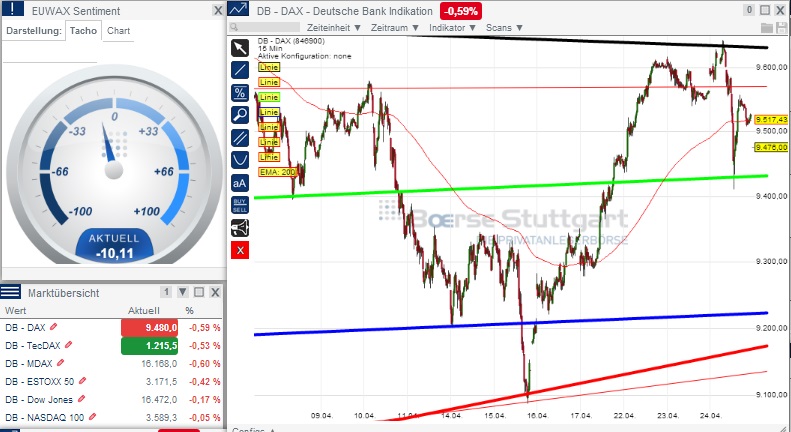Click the green 1.215,5 TecDAX price cell
Viewport: 791px width, 432px height.
click(x=149, y=346)
